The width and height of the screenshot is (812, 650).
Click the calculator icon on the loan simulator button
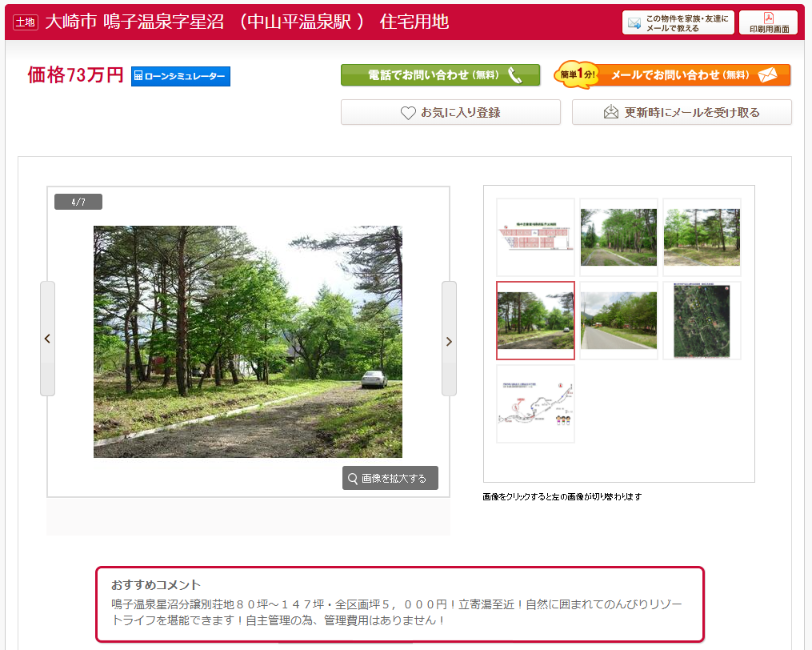pyautogui.click(x=138, y=76)
